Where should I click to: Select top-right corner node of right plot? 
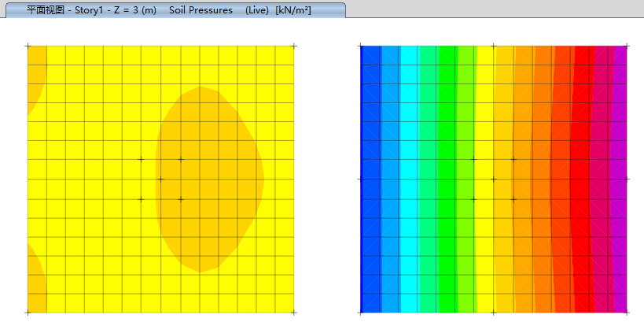tap(627, 46)
